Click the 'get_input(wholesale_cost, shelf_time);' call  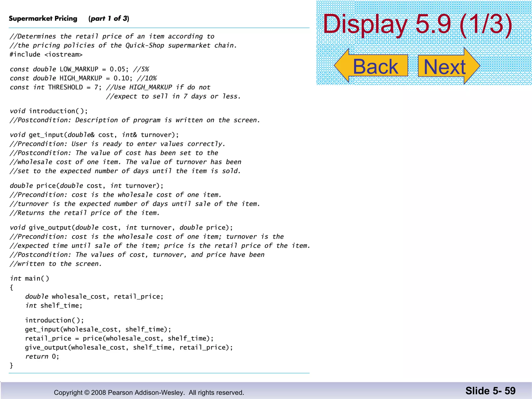[x=98, y=329]
